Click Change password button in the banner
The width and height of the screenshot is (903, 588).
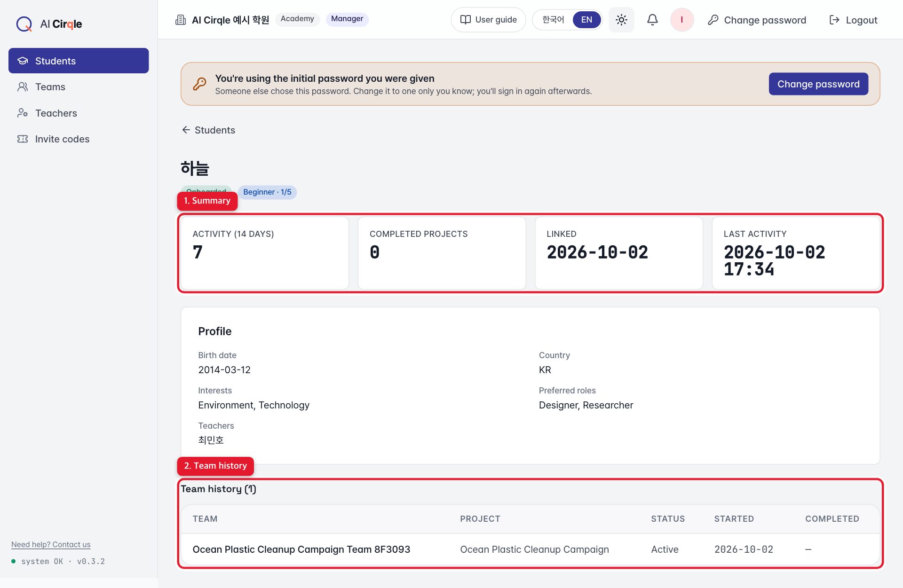coord(818,84)
